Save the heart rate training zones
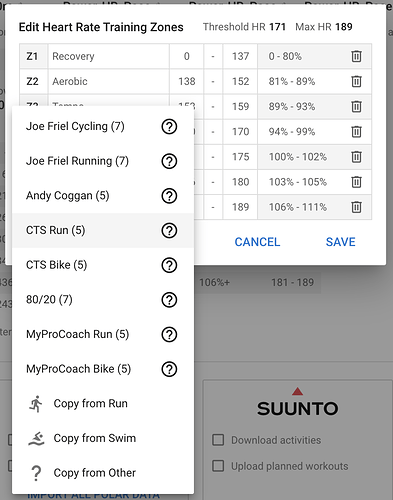The width and height of the screenshot is (393, 500). coord(341,242)
